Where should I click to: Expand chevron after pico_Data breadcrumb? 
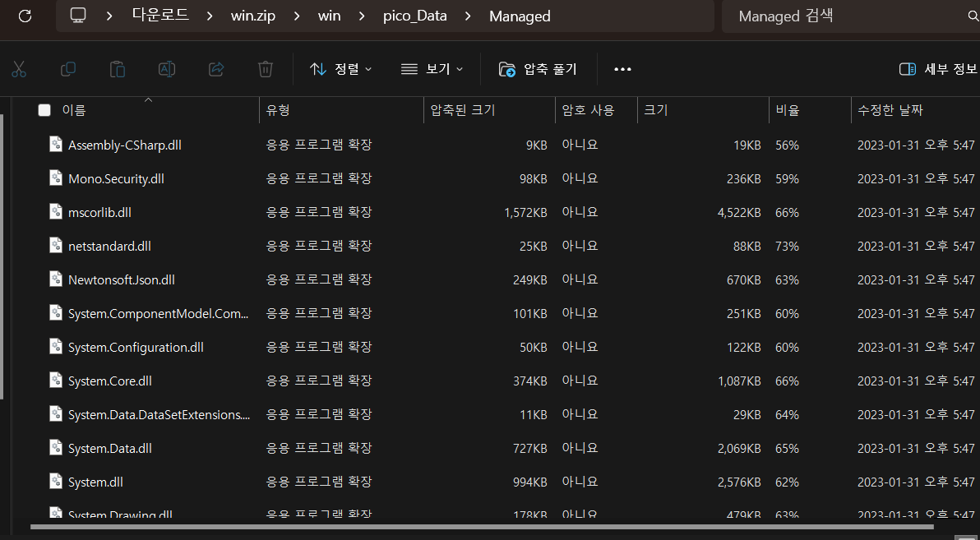(x=468, y=16)
